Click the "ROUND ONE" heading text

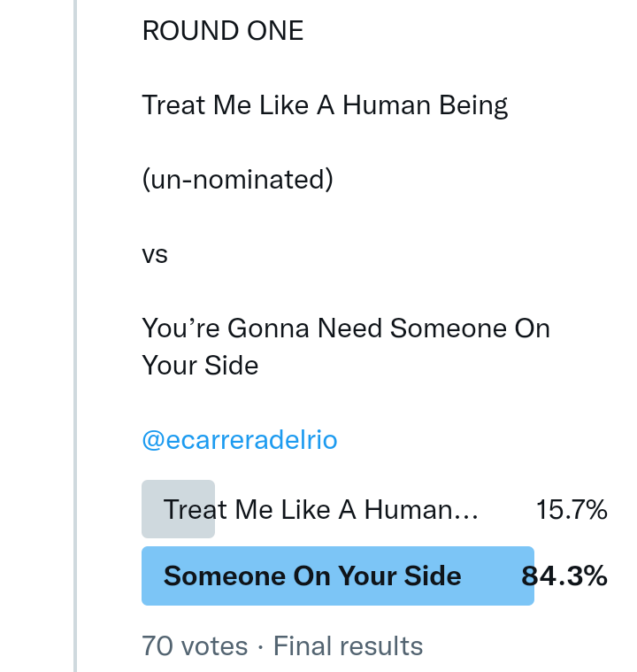(222, 31)
